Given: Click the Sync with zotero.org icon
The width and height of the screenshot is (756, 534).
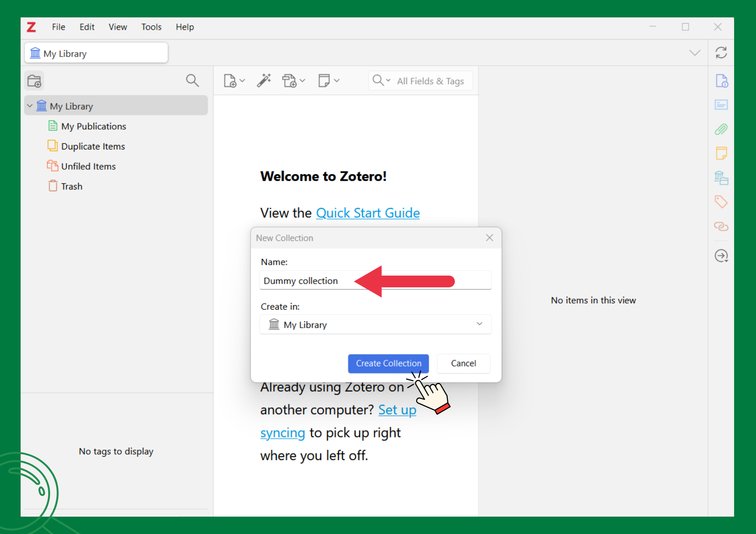Looking at the screenshot, I should (721, 53).
